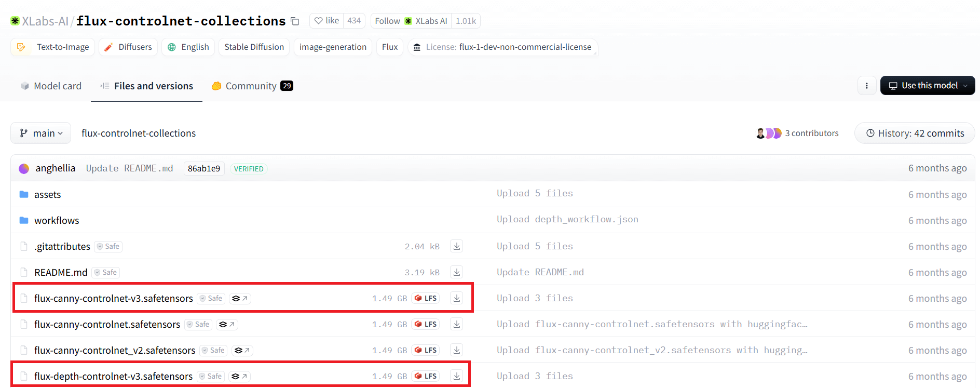Copy the model name with the copy icon
This screenshot has height=388, width=980.
click(x=295, y=21)
